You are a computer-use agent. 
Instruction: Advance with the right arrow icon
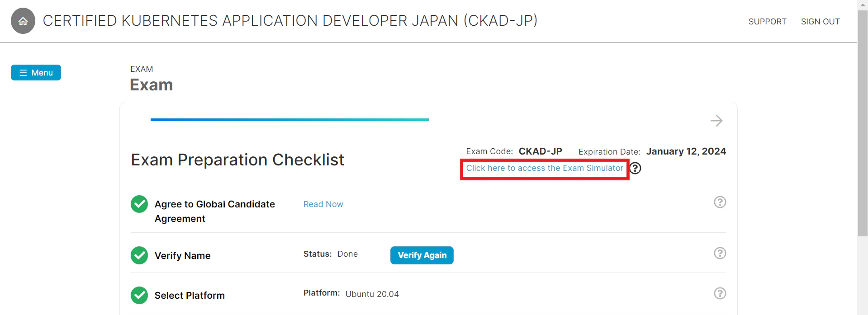[x=716, y=121]
